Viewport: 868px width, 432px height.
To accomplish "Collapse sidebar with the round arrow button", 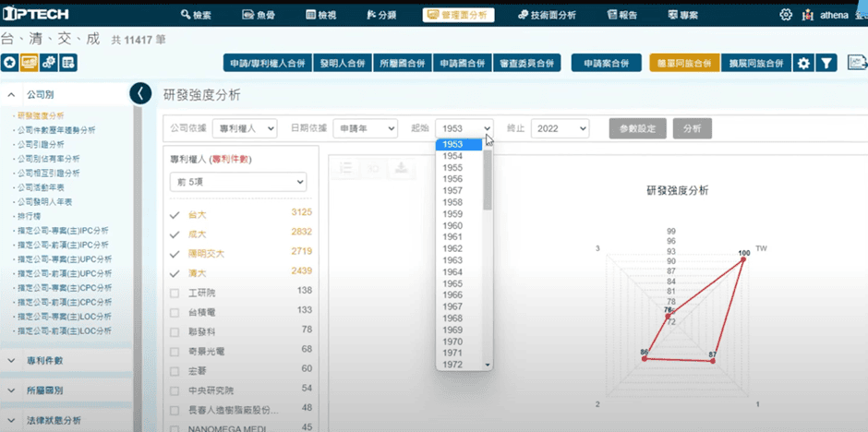I will (x=140, y=92).
